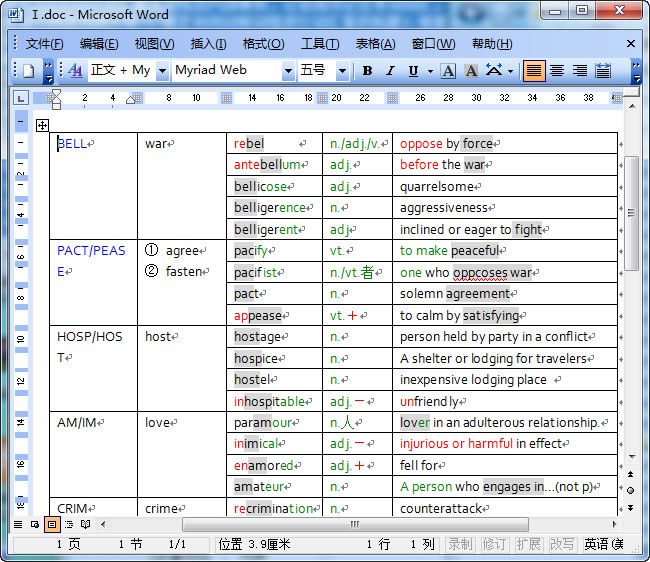Click the Bold formatting button
Screen dimensions: 650x562
click(367, 71)
